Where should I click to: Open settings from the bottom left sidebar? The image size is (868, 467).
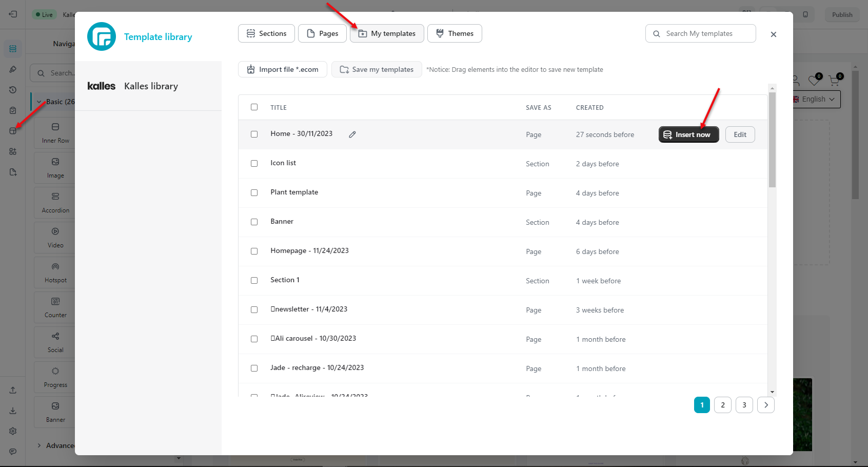pyautogui.click(x=13, y=431)
